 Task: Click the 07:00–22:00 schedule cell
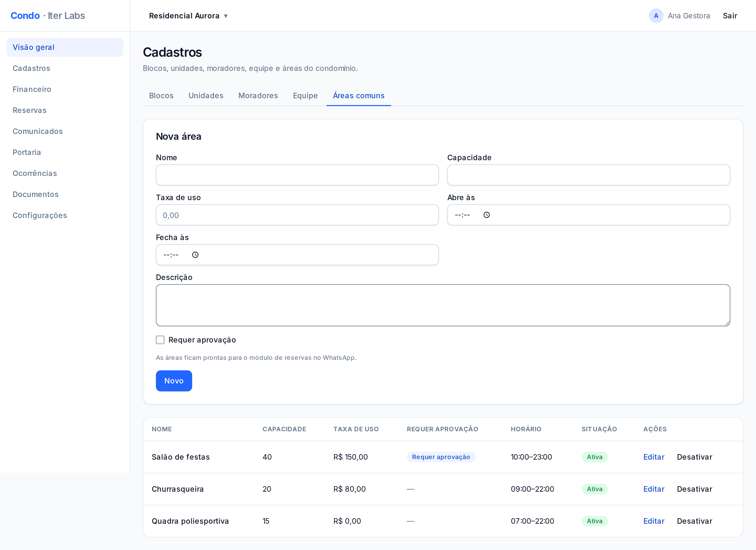532,521
